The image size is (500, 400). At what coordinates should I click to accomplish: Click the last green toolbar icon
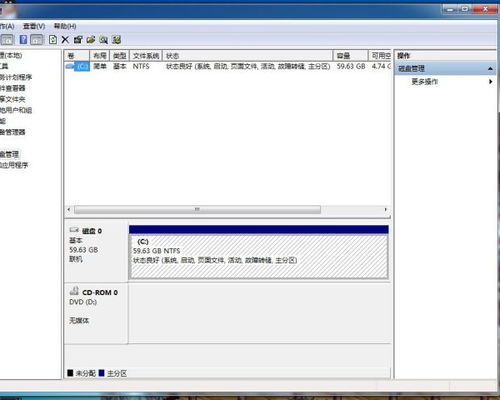point(116,40)
